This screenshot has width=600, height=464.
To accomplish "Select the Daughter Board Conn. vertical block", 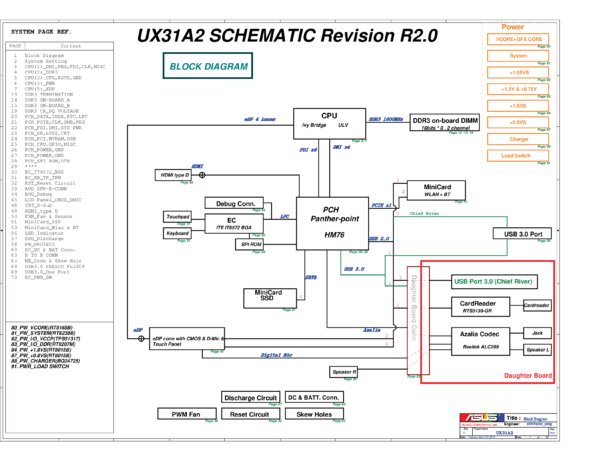I will [418, 321].
